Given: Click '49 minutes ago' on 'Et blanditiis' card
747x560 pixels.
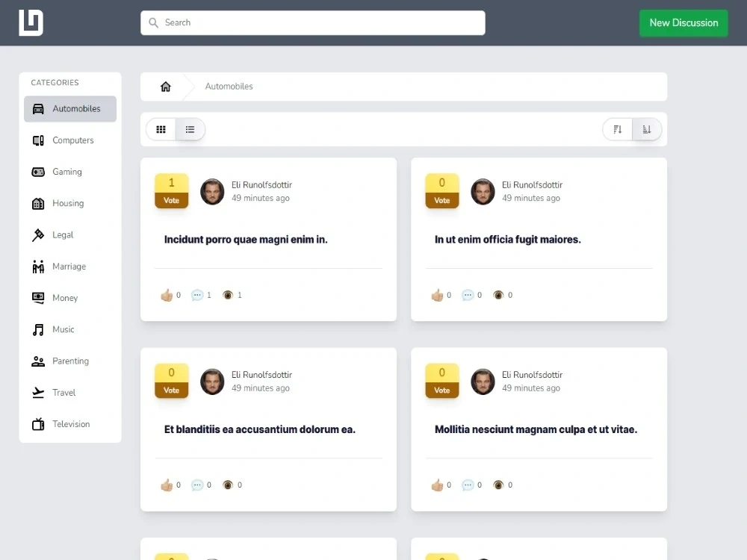Looking at the screenshot, I should point(261,388).
